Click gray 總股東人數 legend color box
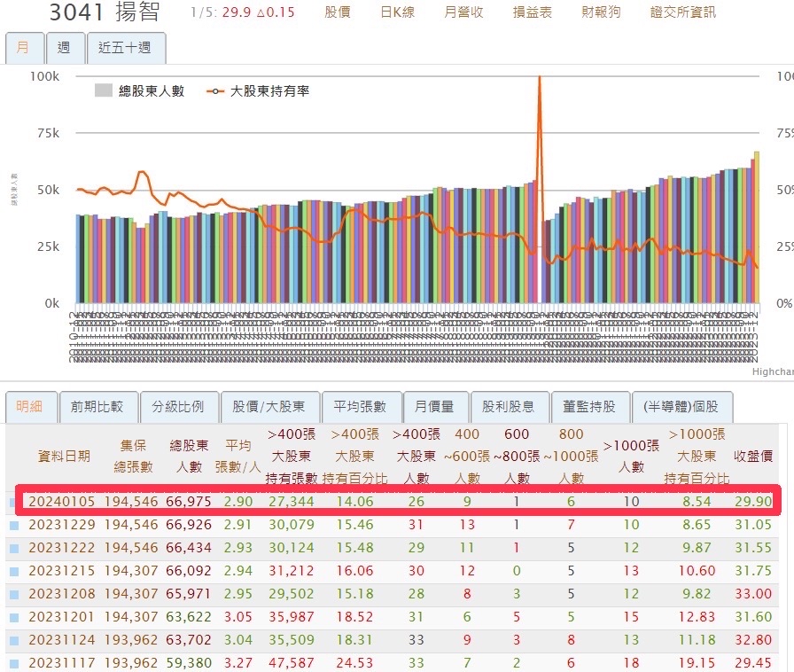794x672 pixels. 104,90
